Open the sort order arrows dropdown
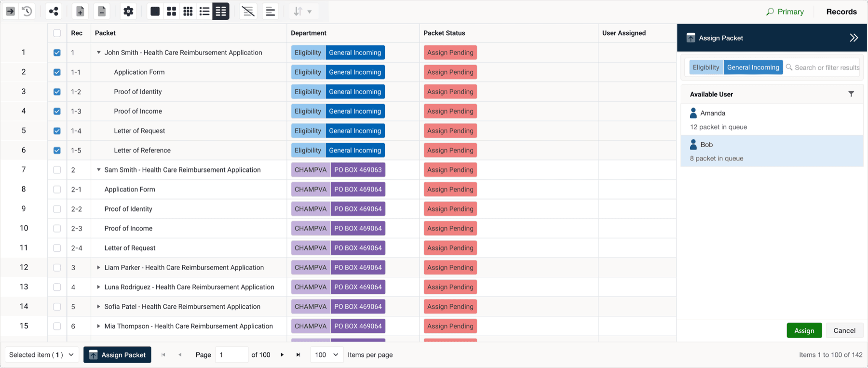This screenshot has width=868, height=368. [303, 11]
